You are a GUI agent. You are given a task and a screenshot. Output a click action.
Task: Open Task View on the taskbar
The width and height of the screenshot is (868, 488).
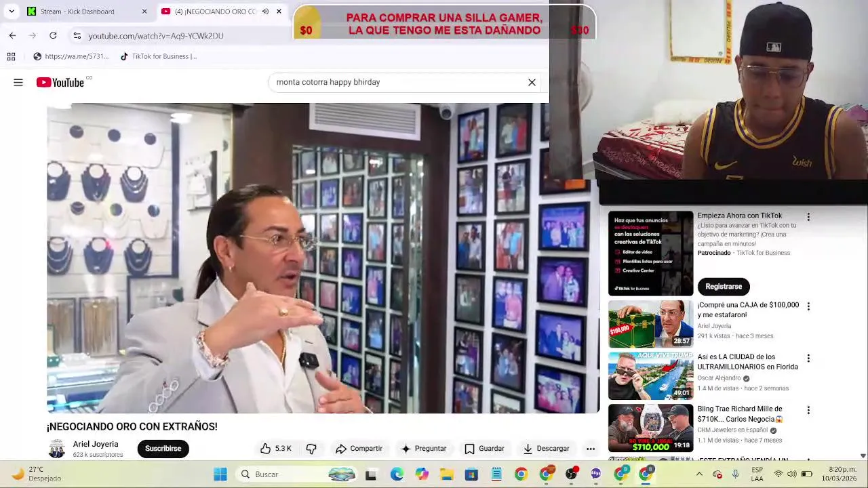(370, 474)
